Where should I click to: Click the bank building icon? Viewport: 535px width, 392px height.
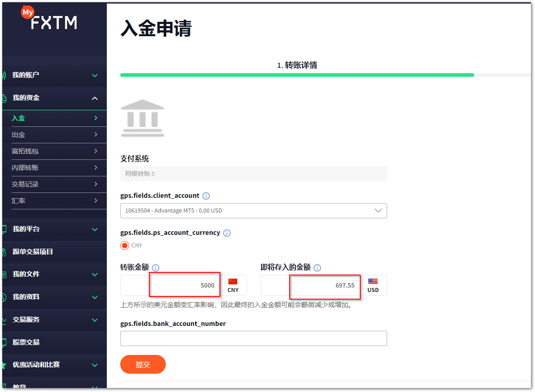pyautogui.click(x=143, y=118)
